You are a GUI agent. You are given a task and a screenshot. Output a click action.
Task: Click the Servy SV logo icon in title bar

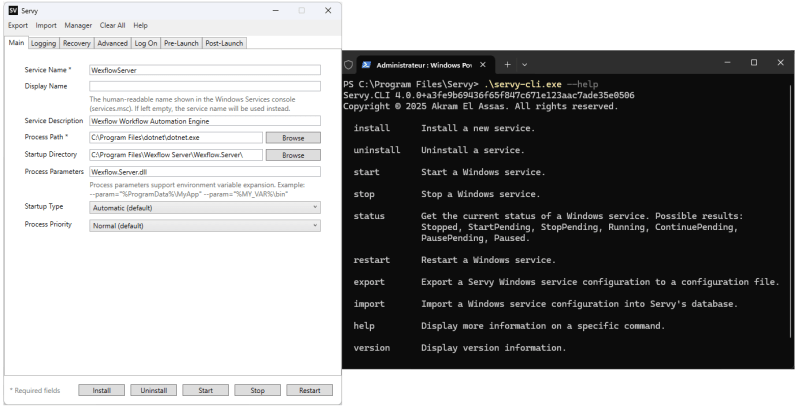pyautogui.click(x=13, y=10)
